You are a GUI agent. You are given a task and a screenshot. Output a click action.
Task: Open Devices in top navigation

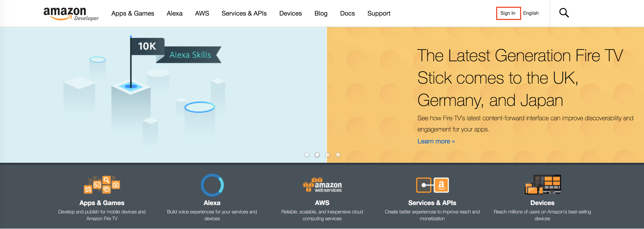[290, 13]
